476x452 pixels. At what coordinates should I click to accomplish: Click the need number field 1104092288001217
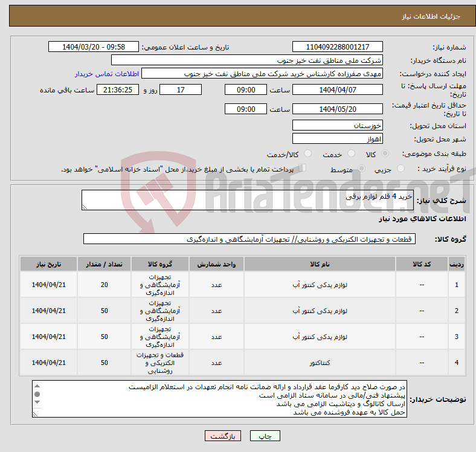[x=337, y=47]
